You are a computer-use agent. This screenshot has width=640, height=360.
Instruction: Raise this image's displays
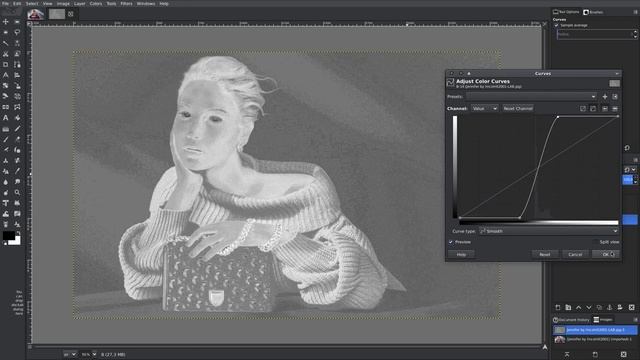click(567, 354)
